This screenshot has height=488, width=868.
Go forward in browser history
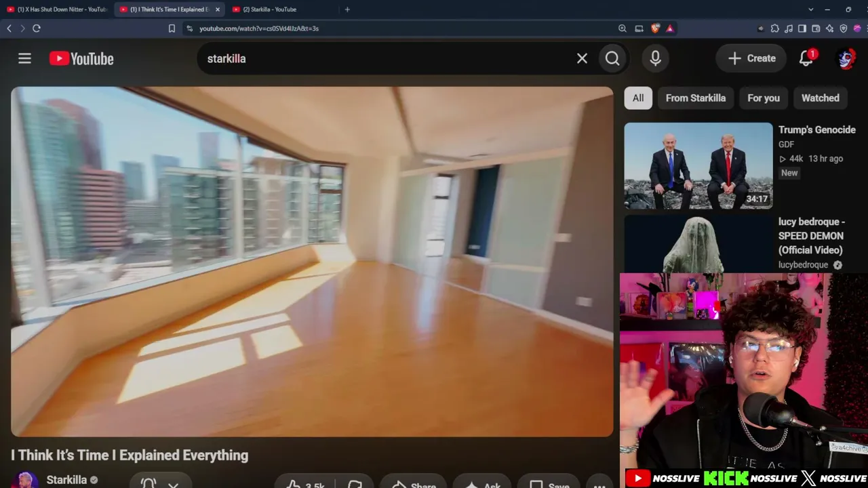(x=22, y=28)
